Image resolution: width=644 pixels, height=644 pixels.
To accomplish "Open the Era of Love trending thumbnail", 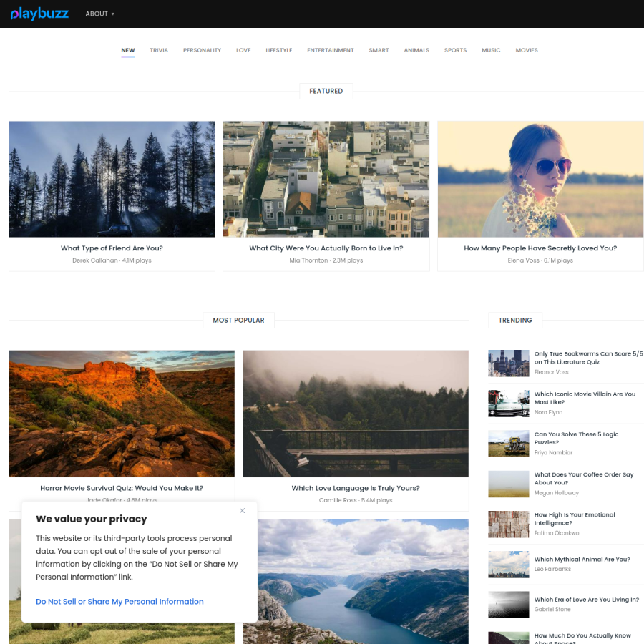I will [x=509, y=605].
